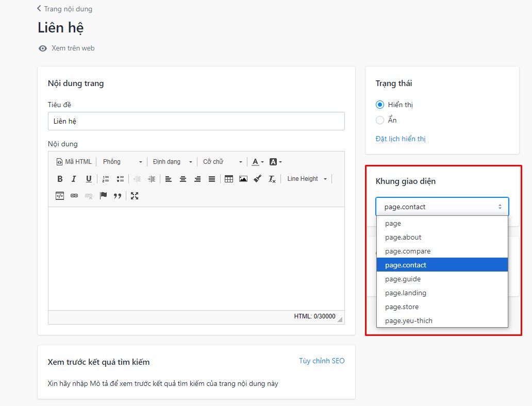Grab the editor resize handle corner

coord(340,319)
